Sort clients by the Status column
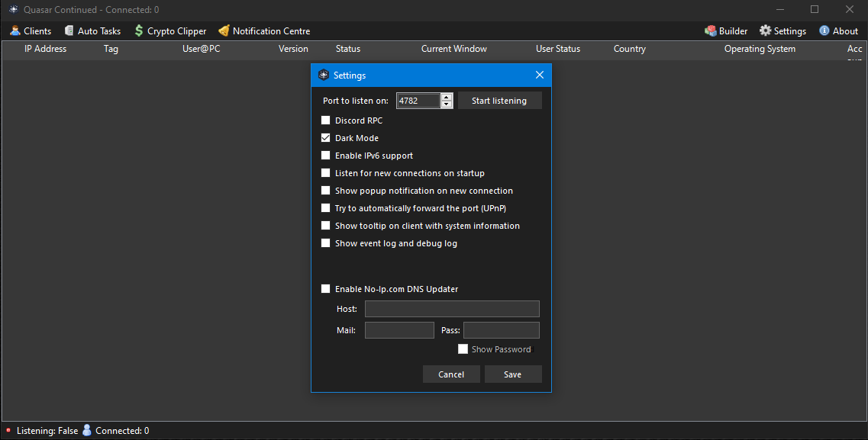Screen dimensions: 868x440 tap(347, 49)
